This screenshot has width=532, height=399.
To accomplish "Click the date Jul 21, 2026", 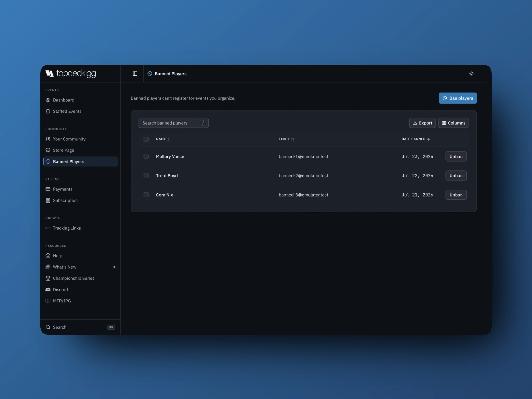I will (417, 195).
